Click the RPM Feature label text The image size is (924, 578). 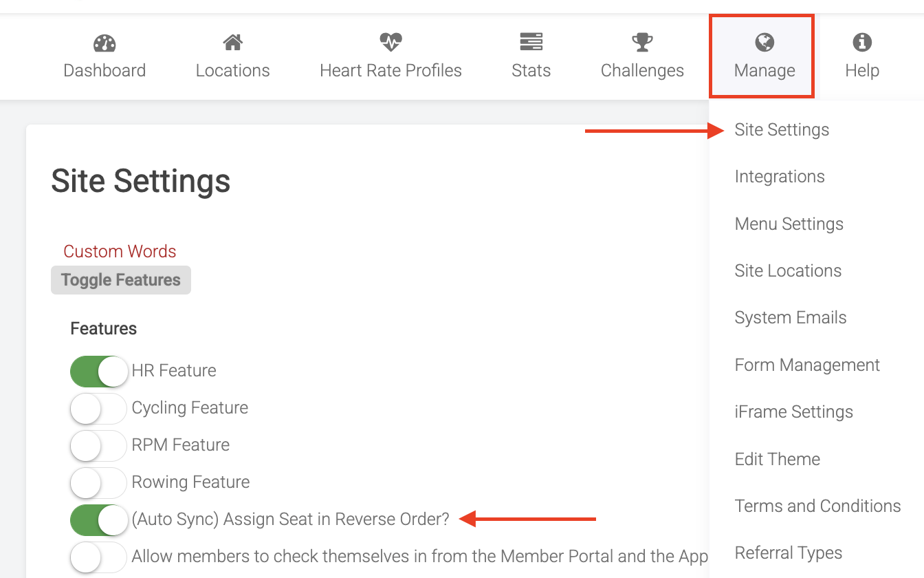[181, 445]
